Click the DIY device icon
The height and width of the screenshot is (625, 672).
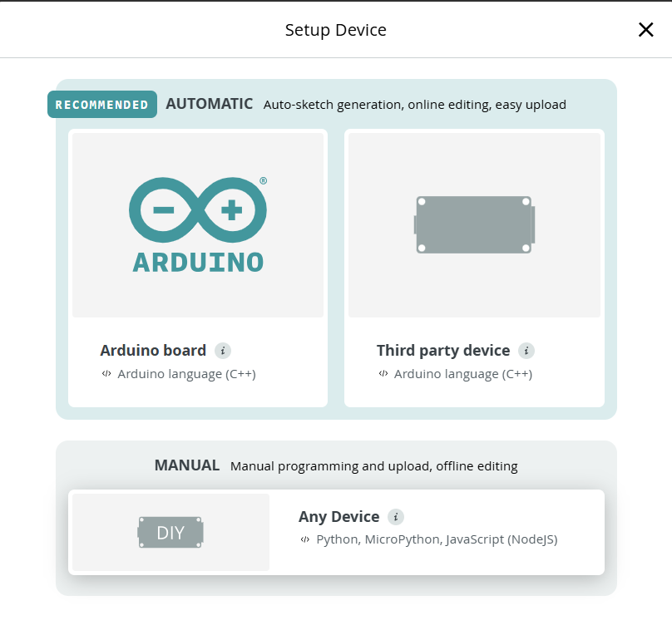click(x=170, y=533)
